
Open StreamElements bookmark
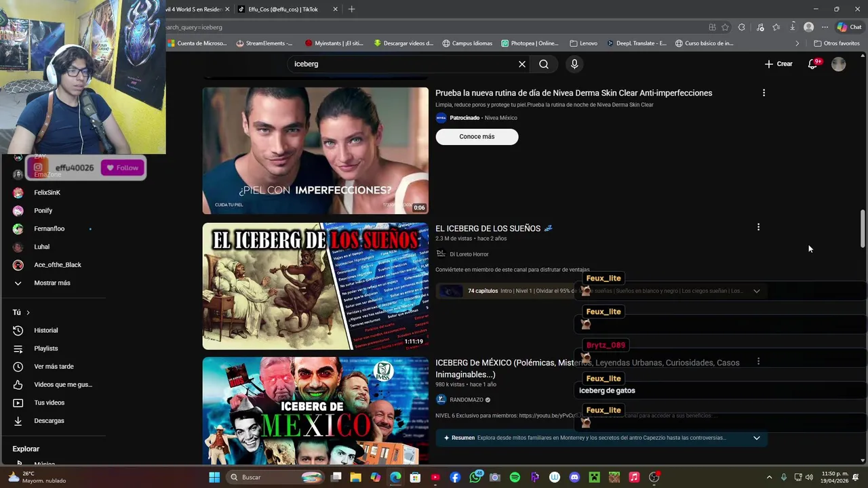coord(264,43)
